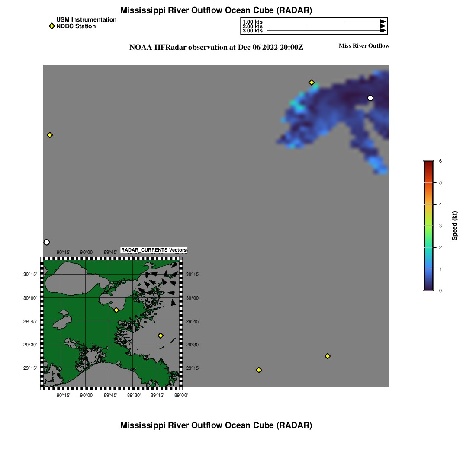Click the RADAR_CURRENTS Vectors label

154,250
